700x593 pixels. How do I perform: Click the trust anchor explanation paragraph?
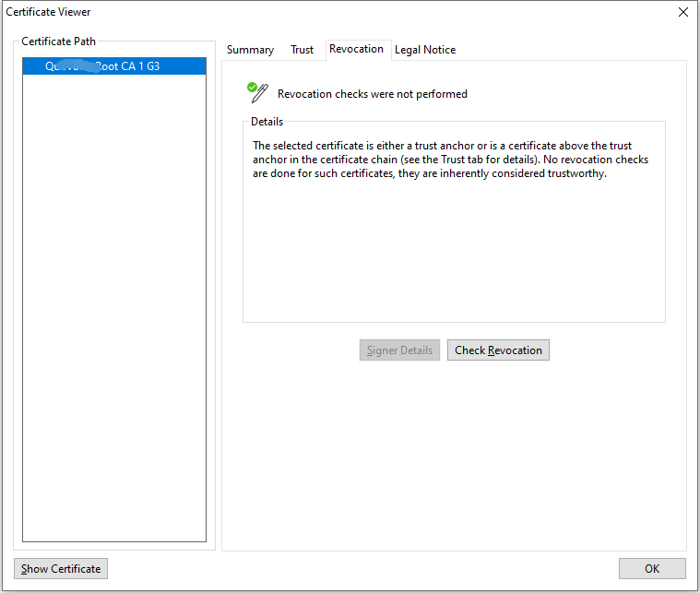coord(450,160)
